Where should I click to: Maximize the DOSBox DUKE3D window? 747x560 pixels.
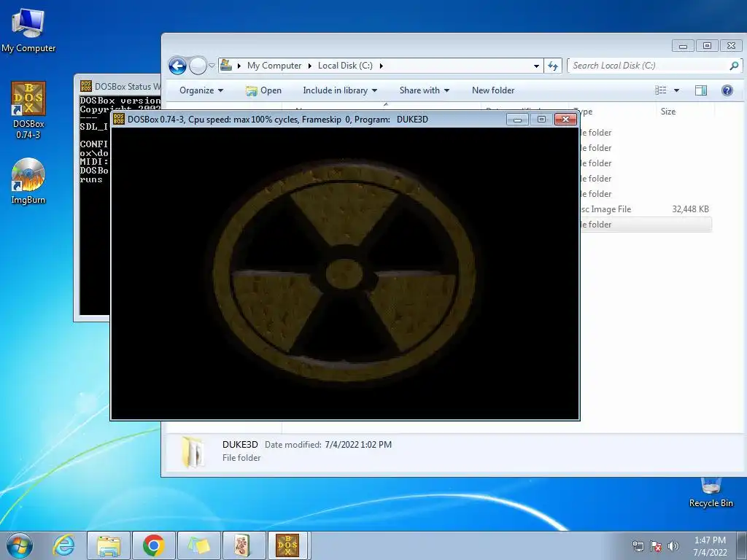[x=541, y=120]
